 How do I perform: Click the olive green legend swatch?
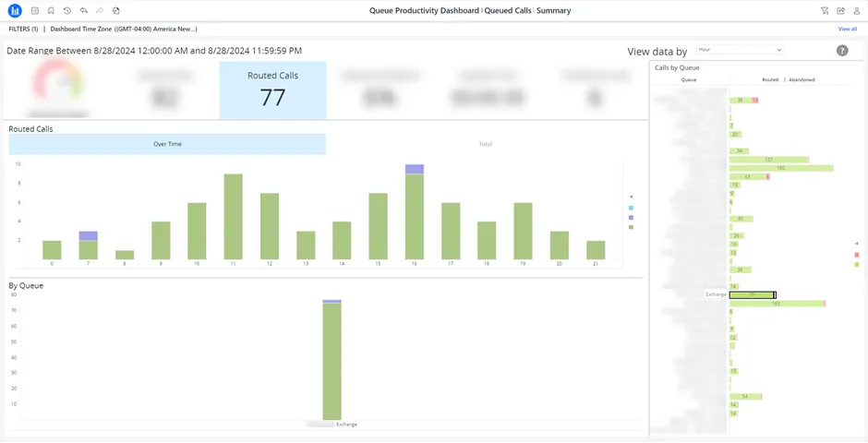click(x=631, y=227)
